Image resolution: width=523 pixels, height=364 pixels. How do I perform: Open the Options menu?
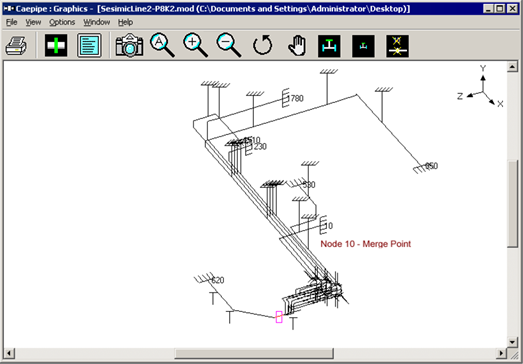[x=62, y=22]
